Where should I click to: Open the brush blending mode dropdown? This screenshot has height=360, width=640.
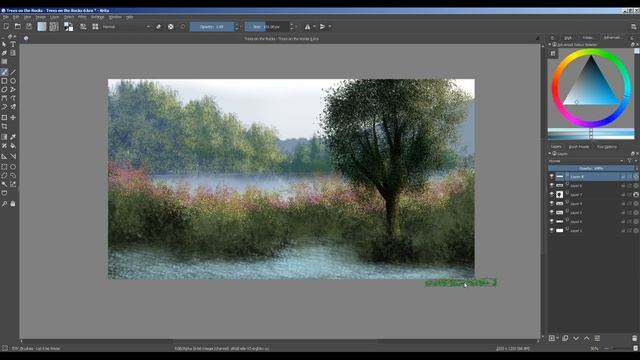point(126,27)
